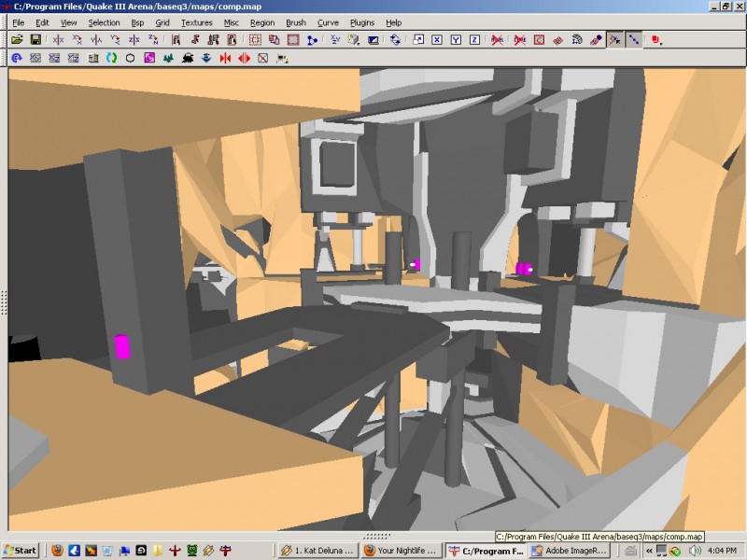Screen dimensions: 747x560
Task: Click the volume icon in system tray
Action: click(x=696, y=551)
